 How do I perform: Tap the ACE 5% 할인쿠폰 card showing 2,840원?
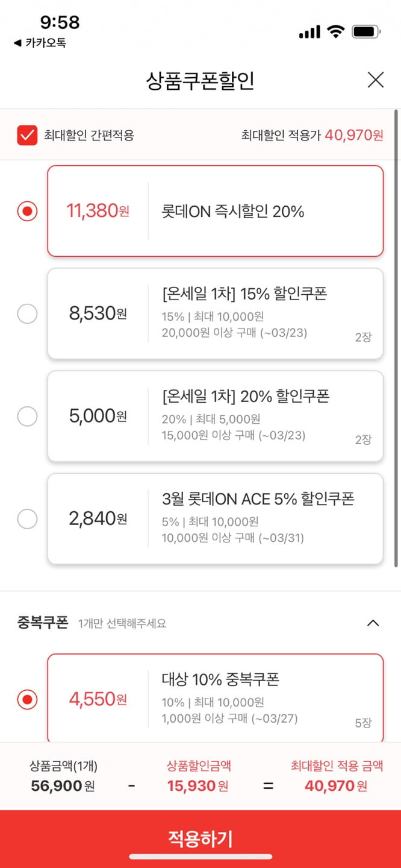(x=216, y=518)
